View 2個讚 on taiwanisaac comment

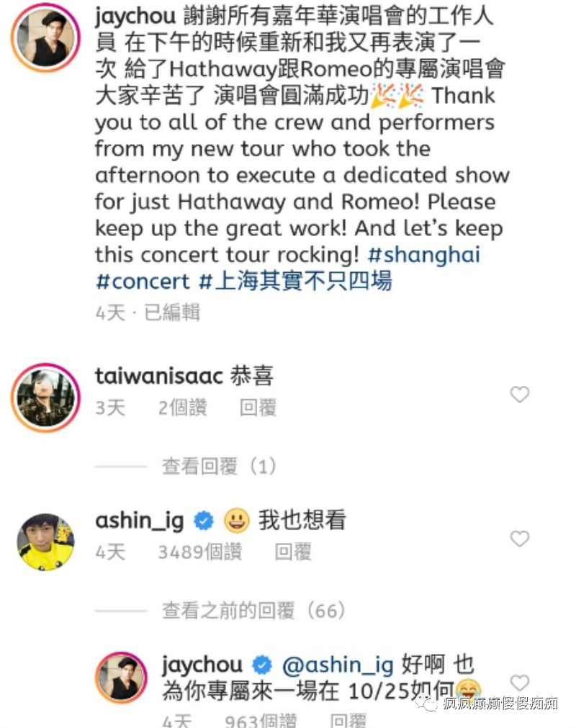click(x=182, y=408)
